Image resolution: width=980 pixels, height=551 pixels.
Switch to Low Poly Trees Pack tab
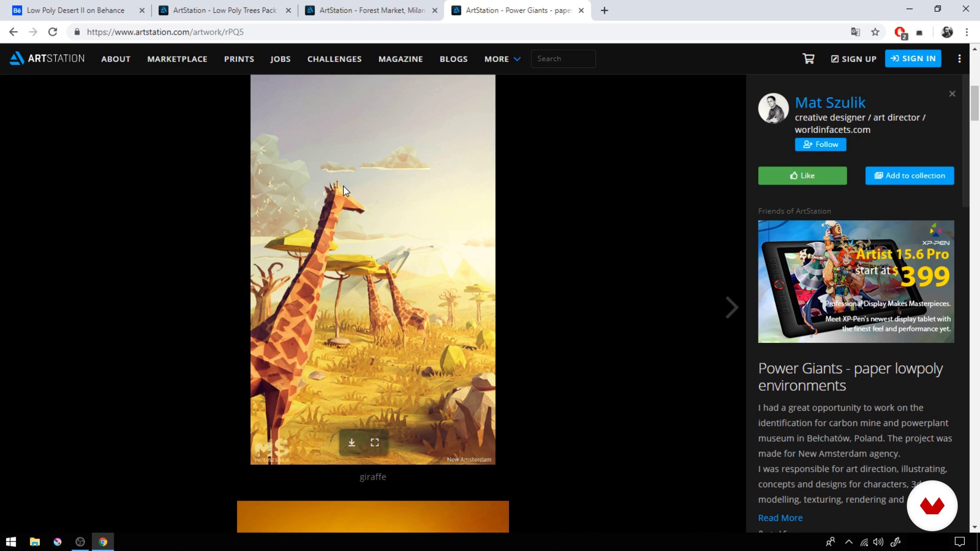225,10
